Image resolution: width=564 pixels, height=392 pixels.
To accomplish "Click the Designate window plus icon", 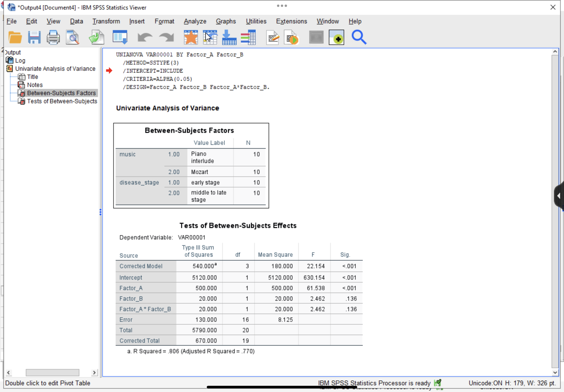I will 336,38.
